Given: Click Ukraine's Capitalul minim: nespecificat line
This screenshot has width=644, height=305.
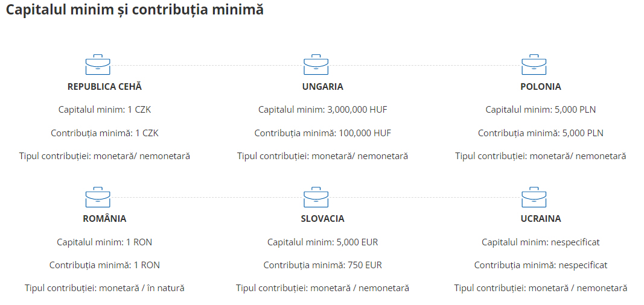Looking at the screenshot, I should click(540, 242).
